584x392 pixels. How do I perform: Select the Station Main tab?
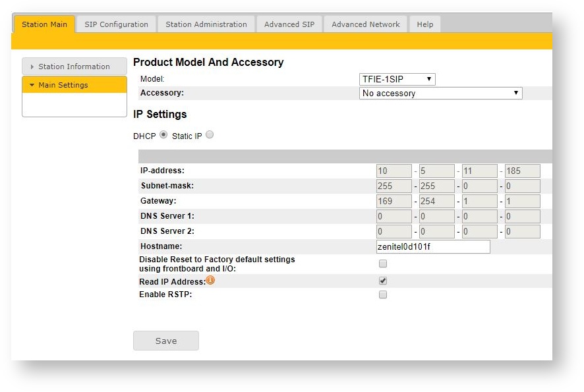(x=44, y=24)
